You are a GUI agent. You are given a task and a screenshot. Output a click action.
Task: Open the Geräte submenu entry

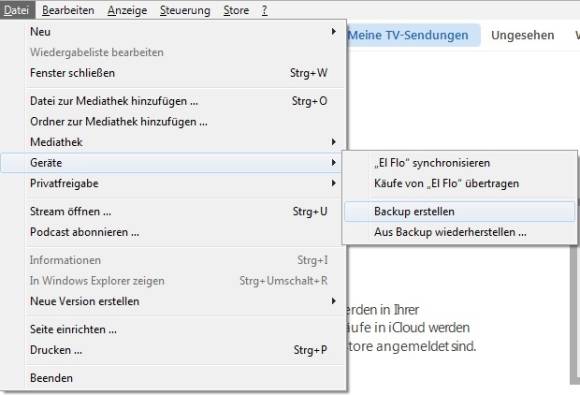point(172,162)
